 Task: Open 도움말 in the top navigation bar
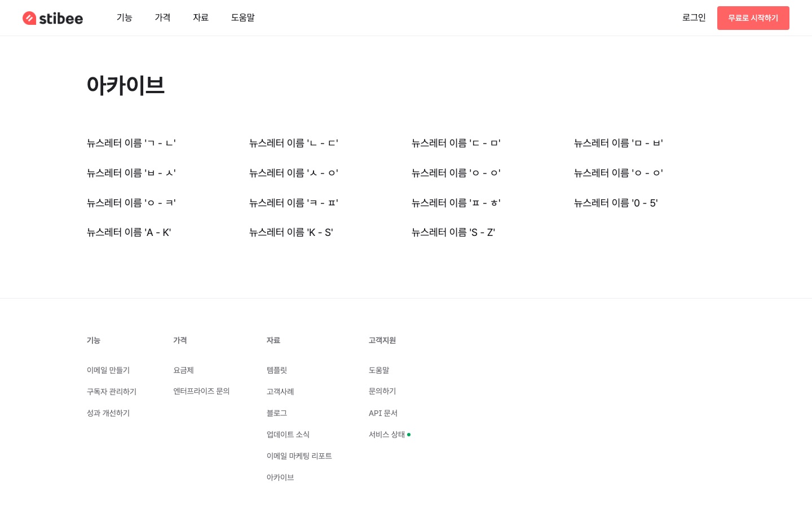pos(243,17)
